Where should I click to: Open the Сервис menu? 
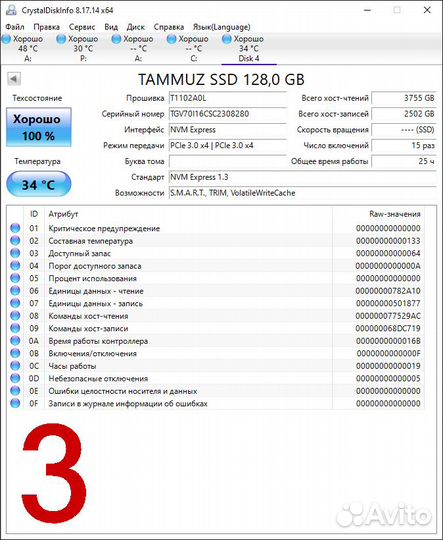82,27
